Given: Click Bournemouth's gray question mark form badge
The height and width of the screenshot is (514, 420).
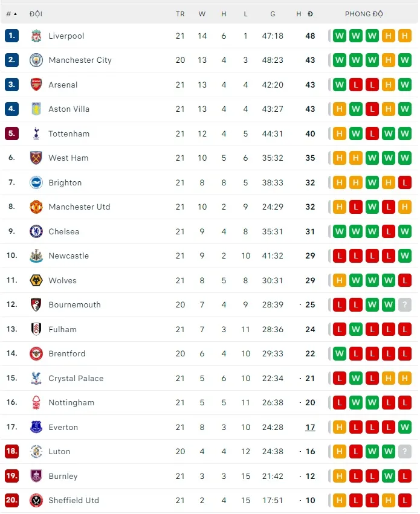Looking at the screenshot, I should tap(405, 305).
